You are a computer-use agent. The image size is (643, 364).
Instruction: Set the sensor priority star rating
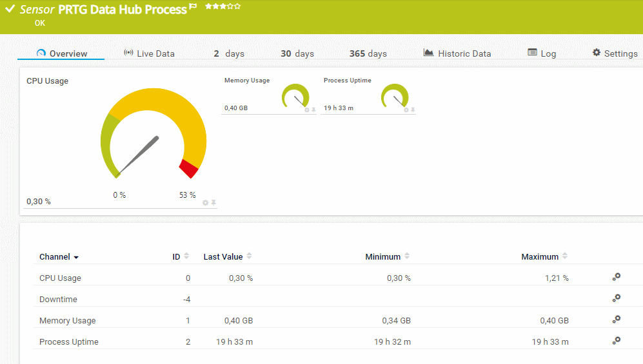point(223,6)
